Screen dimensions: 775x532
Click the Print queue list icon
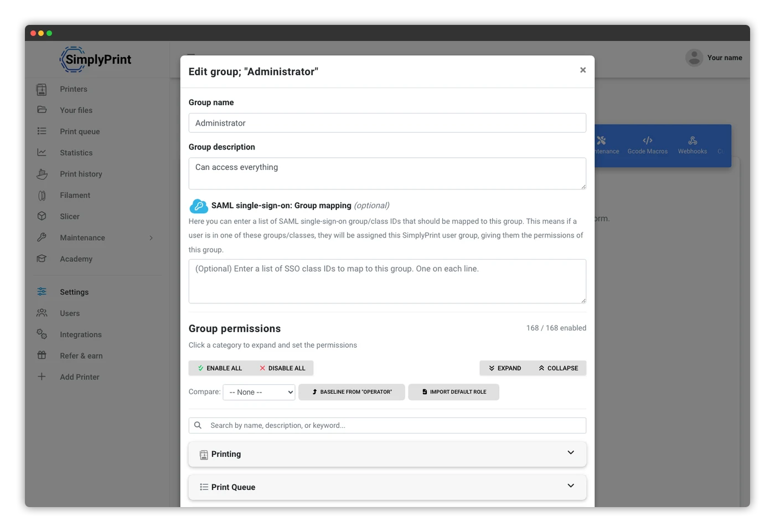pyautogui.click(x=42, y=131)
